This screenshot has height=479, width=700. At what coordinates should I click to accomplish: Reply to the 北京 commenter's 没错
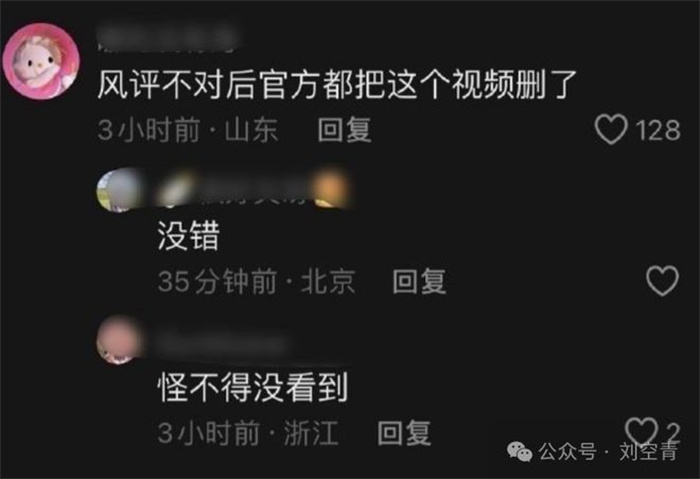click(419, 281)
